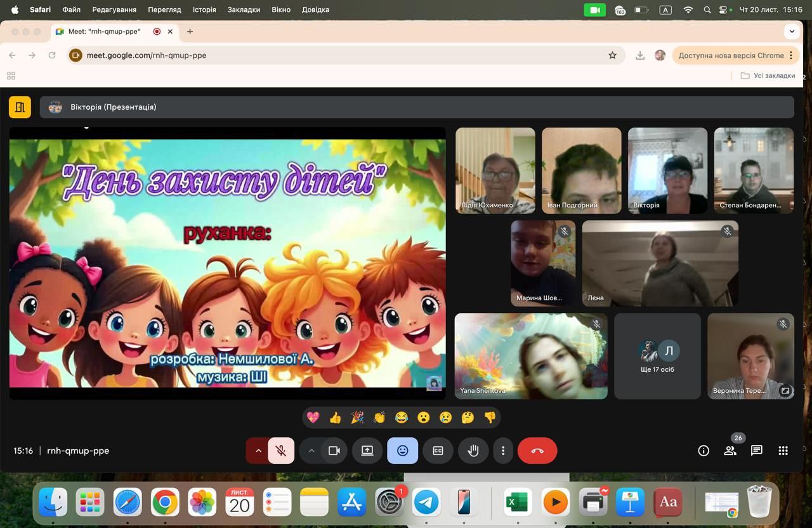Show the participants list icon
Viewport: 812px width, 528px height.
pos(730,451)
